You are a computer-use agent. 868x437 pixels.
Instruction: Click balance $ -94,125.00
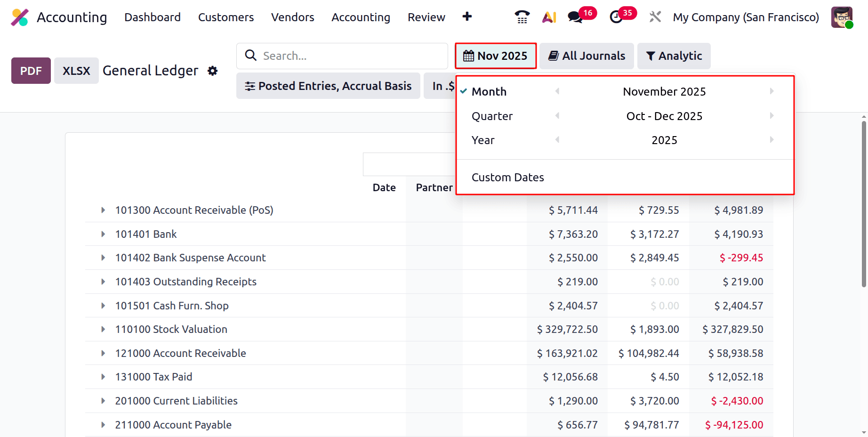click(x=734, y=425)
